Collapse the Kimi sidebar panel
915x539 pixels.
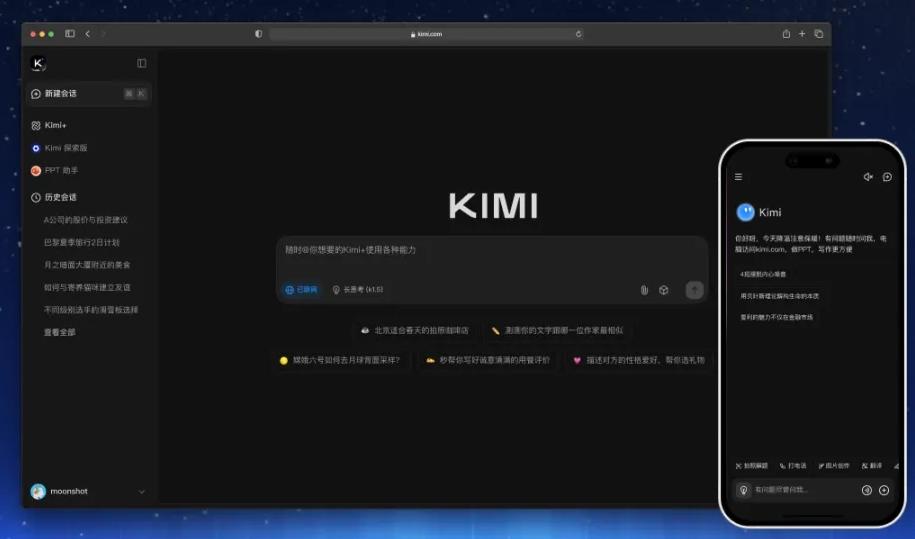pos(142,63)
